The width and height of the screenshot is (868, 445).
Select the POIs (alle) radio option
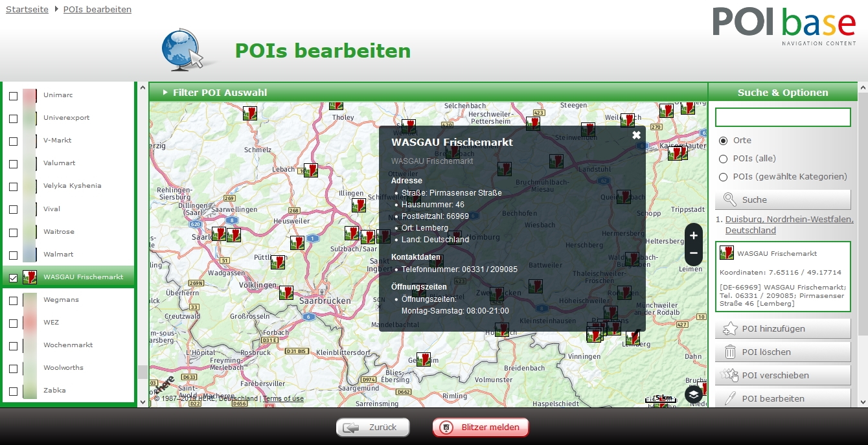724,159
